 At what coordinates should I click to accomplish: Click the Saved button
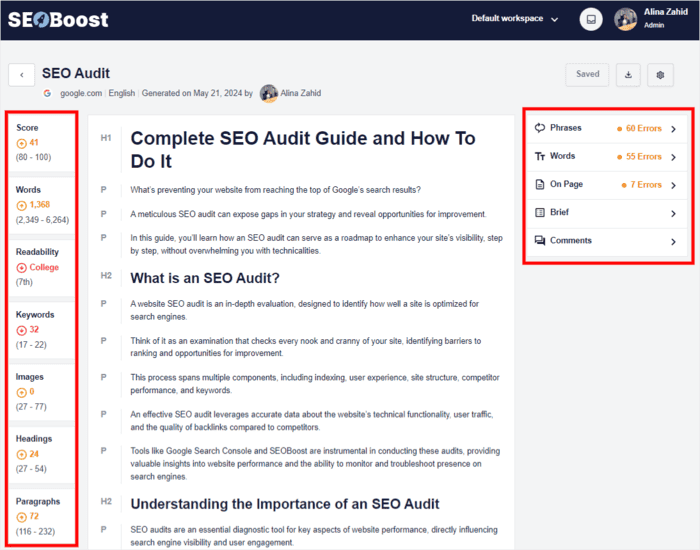pyautogui.click(x=588, y=75)
